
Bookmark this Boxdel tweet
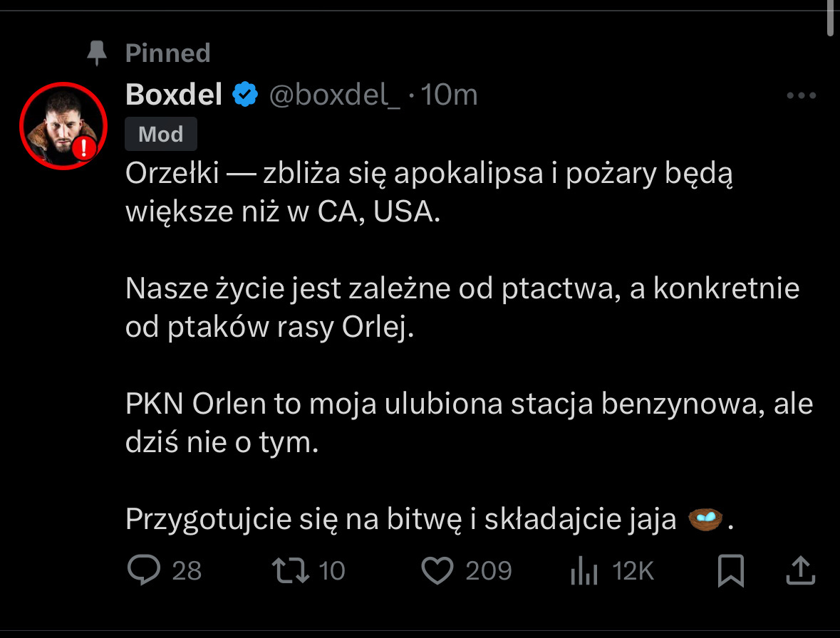point(731,570)
